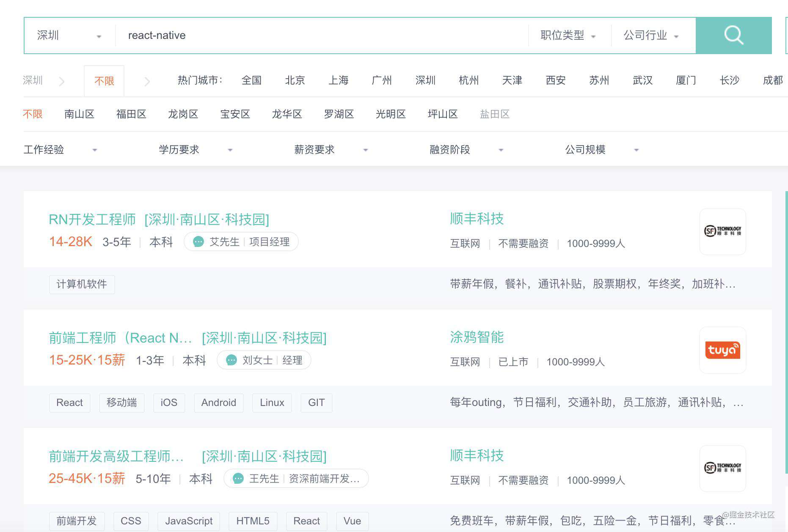This screenshot has height=532, width=788.
Task: Open chat icon for 刘女士 recruiter
Action: tap(231, 360)
